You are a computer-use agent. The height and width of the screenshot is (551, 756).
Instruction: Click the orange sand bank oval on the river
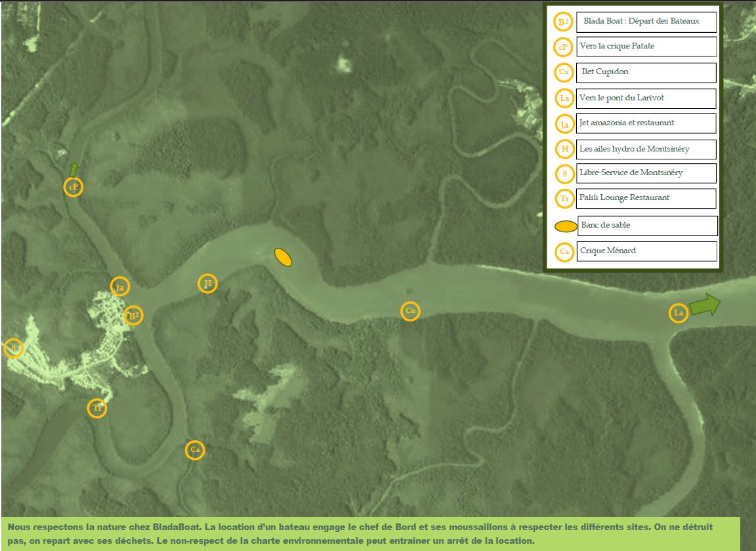[283, 257]
